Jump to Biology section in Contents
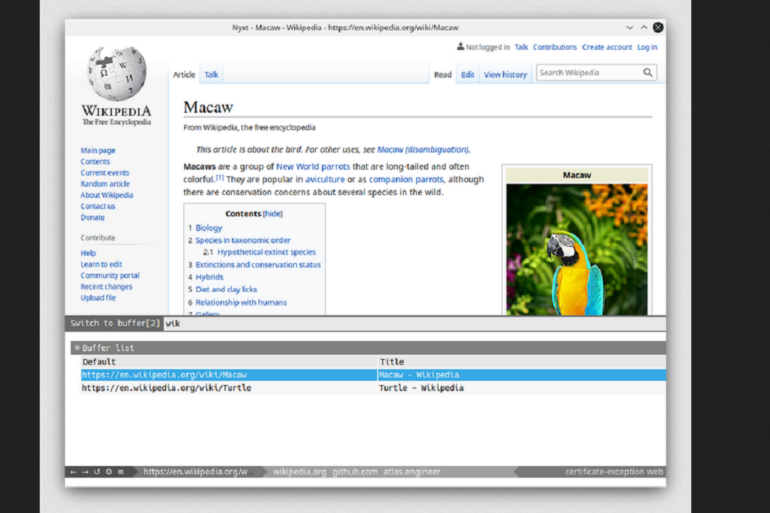Screen dimensions: 770x513 pos(209,228)
